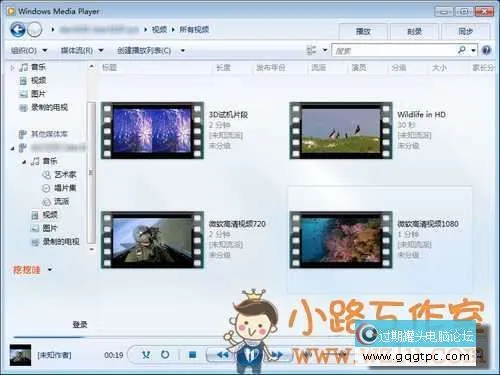Sort by the 发布年份 column header
Screen dimensions: 500x375
click(x=271, y=68)
